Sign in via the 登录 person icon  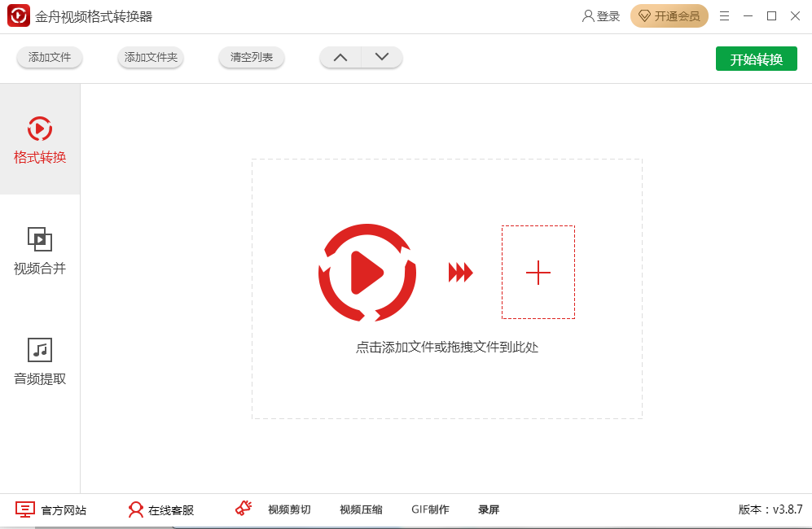[600, 15]
